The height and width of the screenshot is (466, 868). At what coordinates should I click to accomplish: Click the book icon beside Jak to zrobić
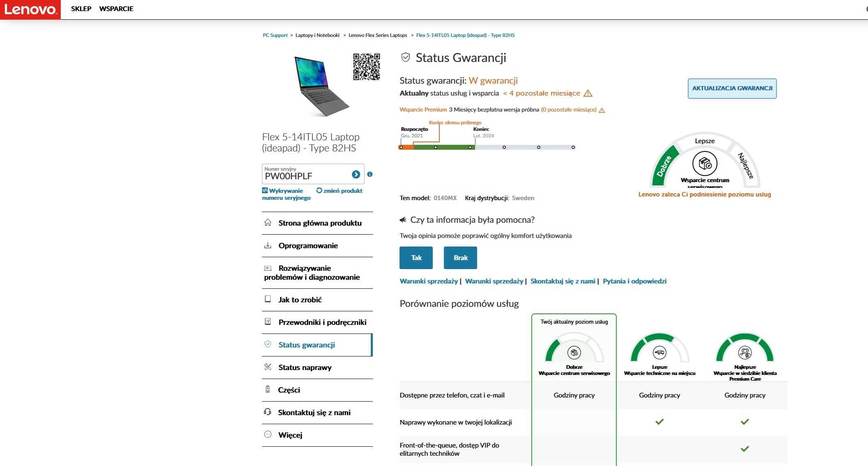268,299
